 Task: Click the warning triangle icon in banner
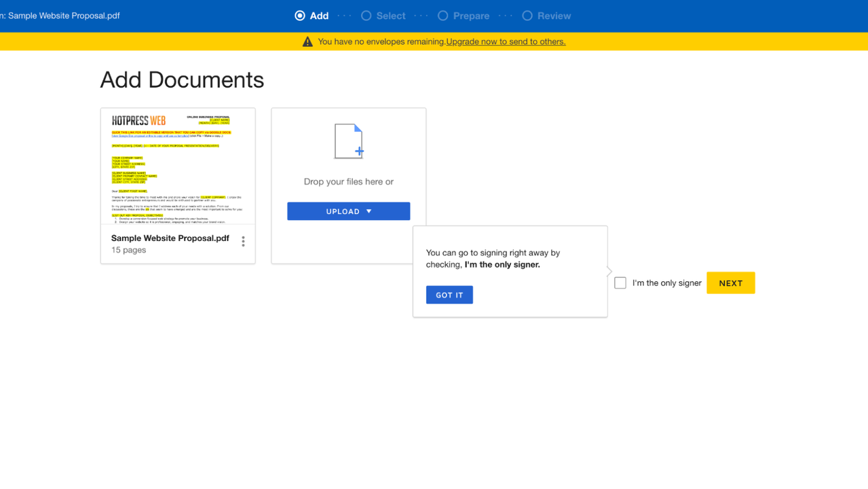pyautogui.click(x=307, y=42)
